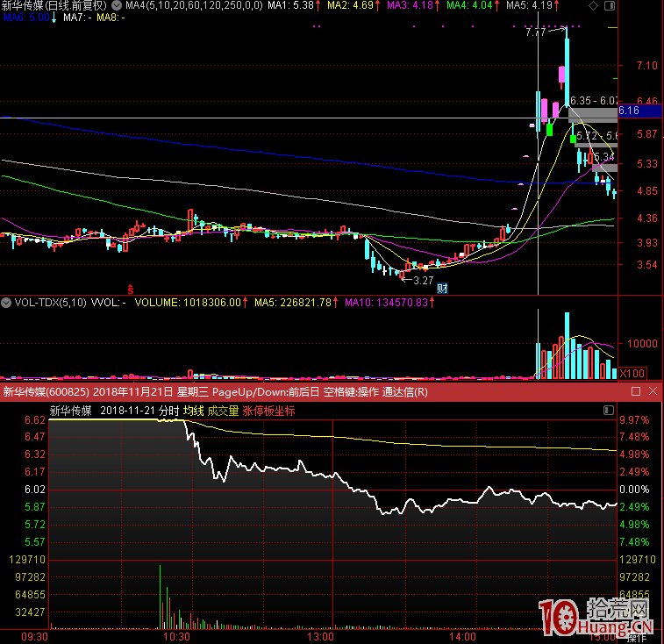Screen dimensions: 664x644
Task: Click MA4(5,10,20,60,120,250,0,0) parameters text
Action: click(194, 5)
